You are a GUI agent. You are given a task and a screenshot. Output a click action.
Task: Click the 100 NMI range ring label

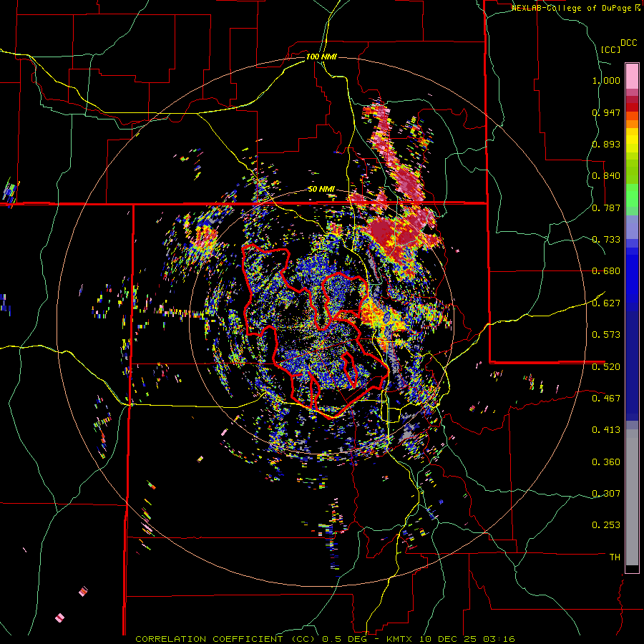coord(321,57)
